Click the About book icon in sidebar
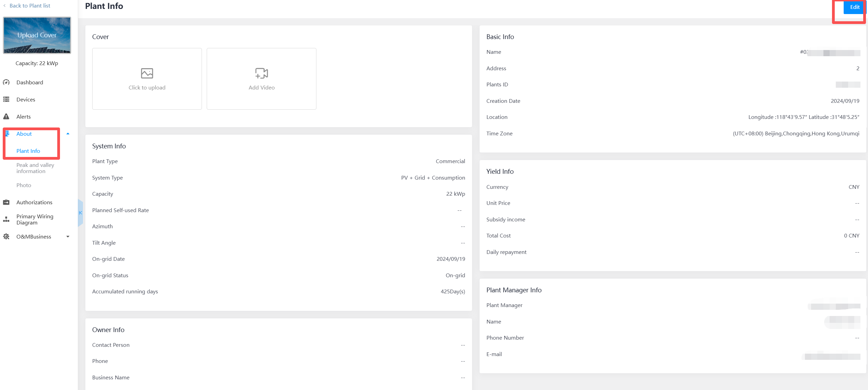Viewport: 868px width, 390px height. point(7,134)
